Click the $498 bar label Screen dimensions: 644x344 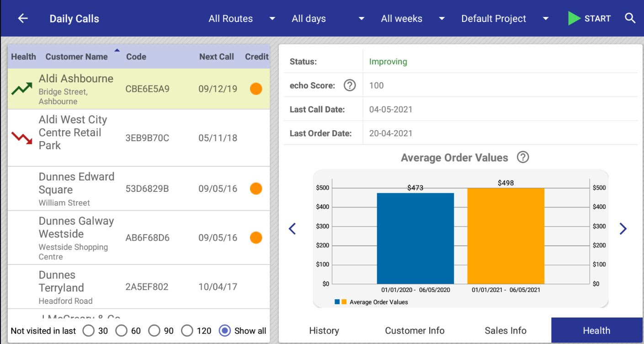[x=506, y=183]
